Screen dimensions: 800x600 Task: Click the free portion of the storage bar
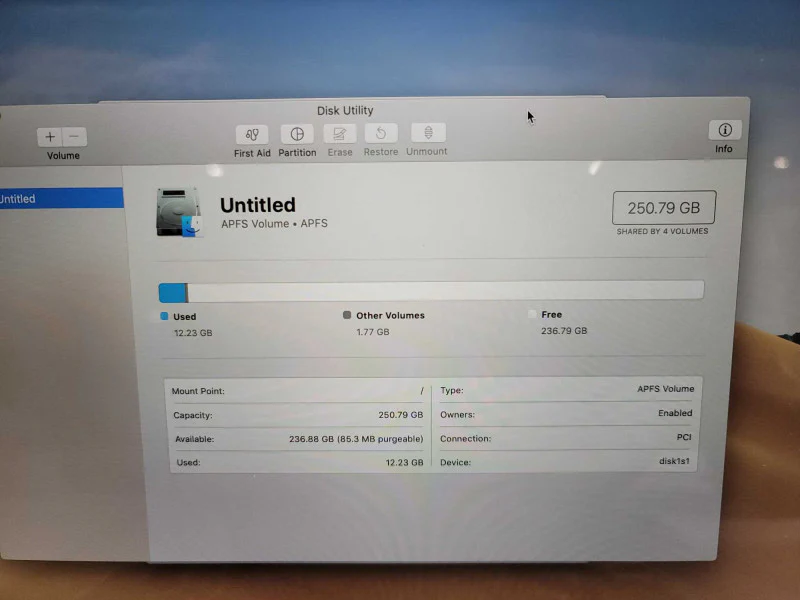(x=446, y=290)
